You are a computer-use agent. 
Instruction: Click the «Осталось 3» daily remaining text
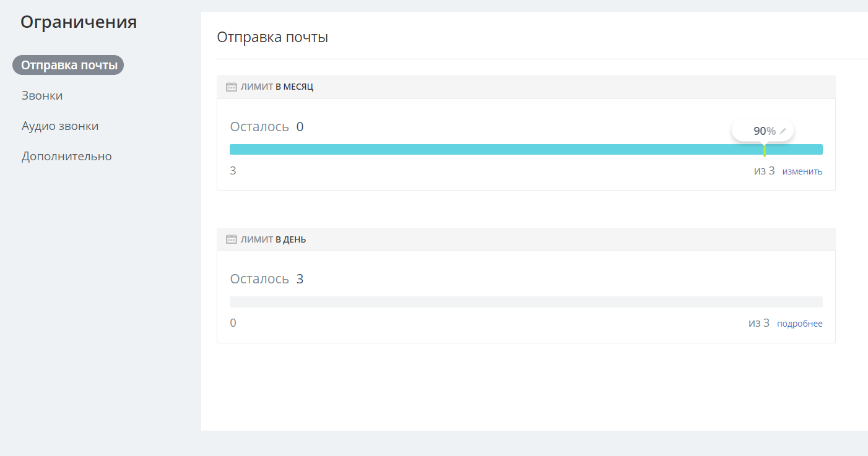pyautogui.click(x=267, y=279)
